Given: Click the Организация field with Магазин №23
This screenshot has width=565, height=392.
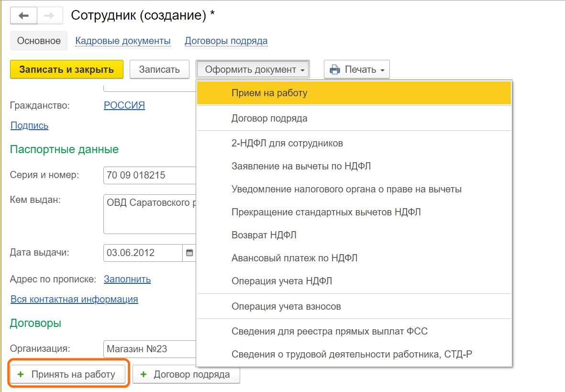Looking at the screenshot, I should (x=150, y=349).
